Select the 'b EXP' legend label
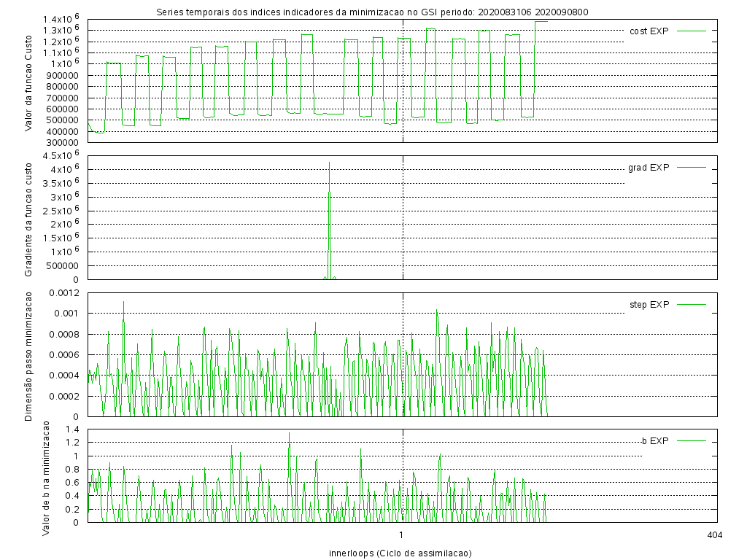Viewport: 747px width, 560px height. (655, 441)
